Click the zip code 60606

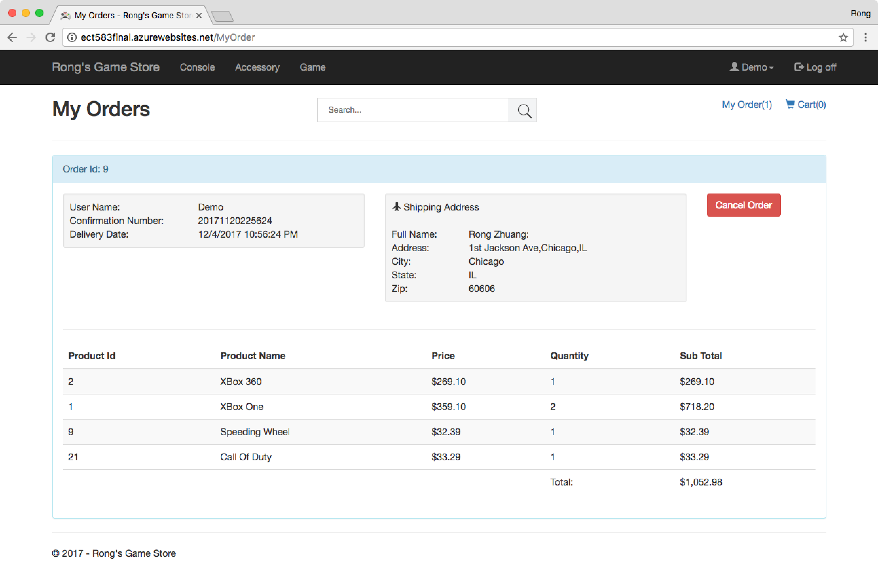click(x=481, y=288)
